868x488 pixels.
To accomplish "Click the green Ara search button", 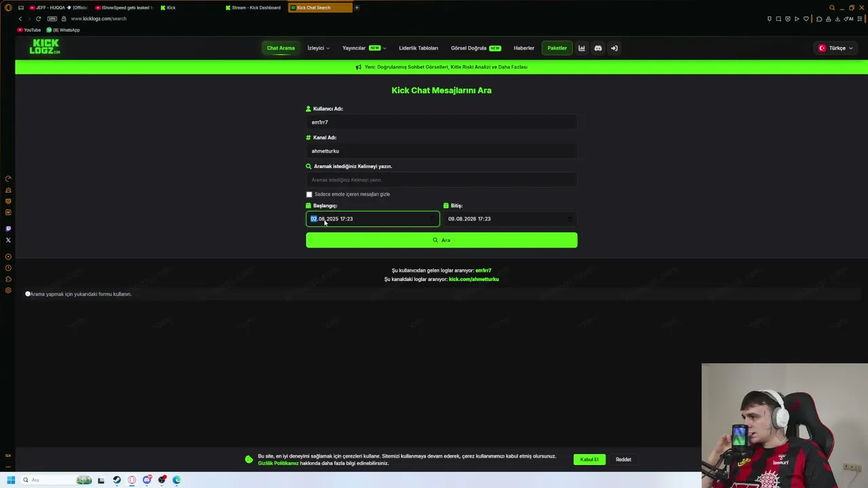I will click(x=441, y=240).
